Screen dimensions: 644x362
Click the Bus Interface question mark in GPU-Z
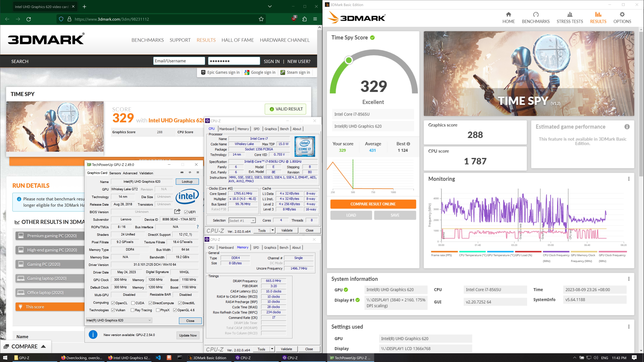(198, 227)
